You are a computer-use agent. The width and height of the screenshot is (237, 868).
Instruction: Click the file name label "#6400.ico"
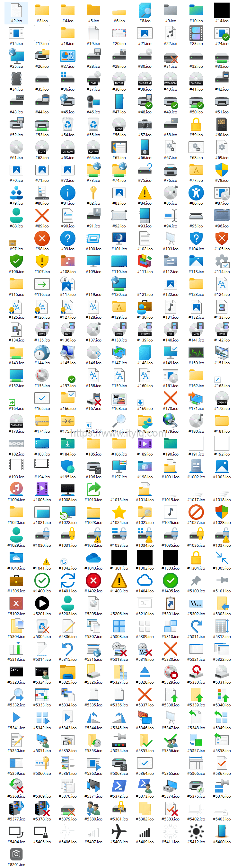tap(222, 842)
